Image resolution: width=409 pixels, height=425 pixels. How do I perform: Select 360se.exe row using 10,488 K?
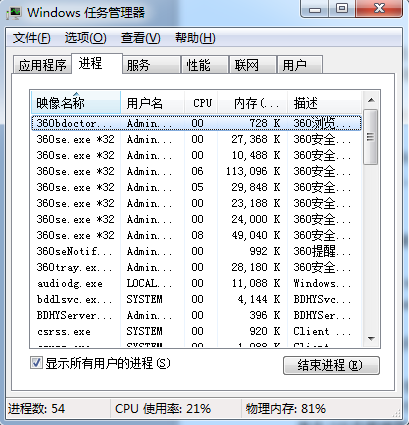click(x=196, y=155)
